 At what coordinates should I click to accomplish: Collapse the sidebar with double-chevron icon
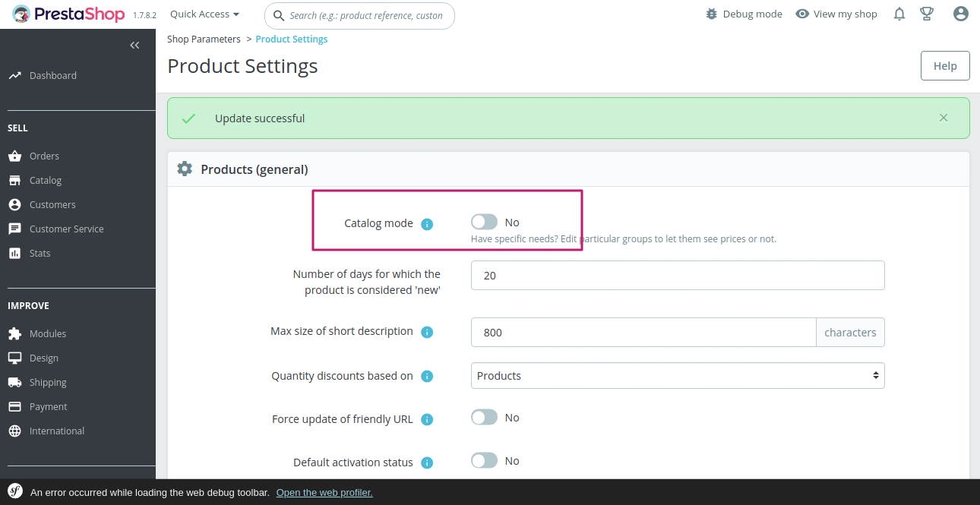click(x=134, y=46)
